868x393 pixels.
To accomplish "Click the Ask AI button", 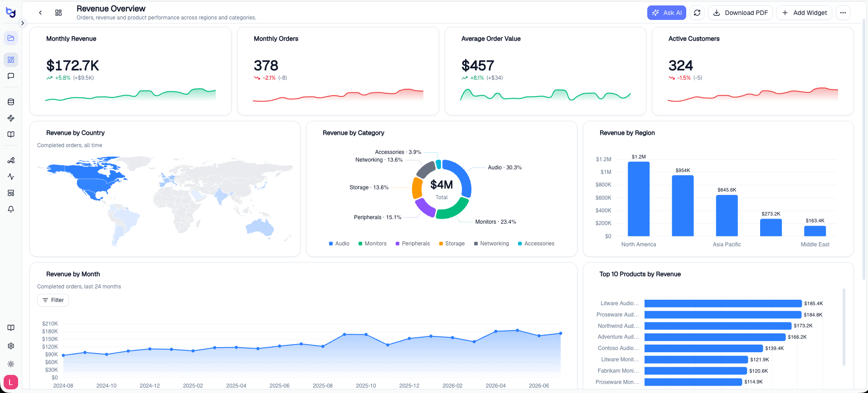I will pyautogui.click(x=666, y=13).
